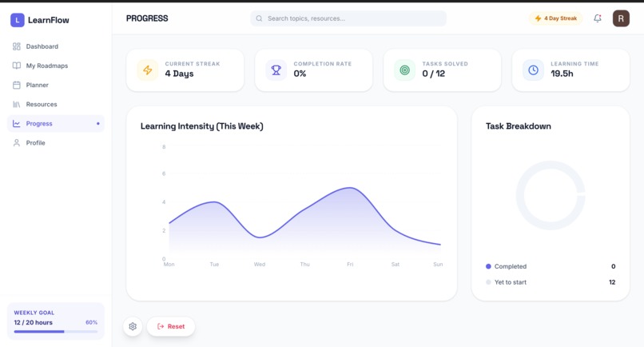Viewport: 644px width, 347px height.
Task: Click the TASKS SOLVED label
Action: [x=445, y=64]
